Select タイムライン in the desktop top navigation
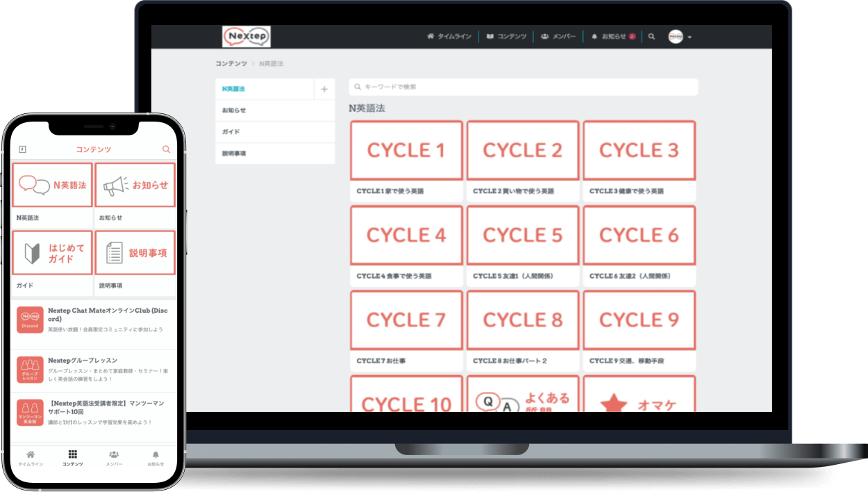 coord(452,36)
